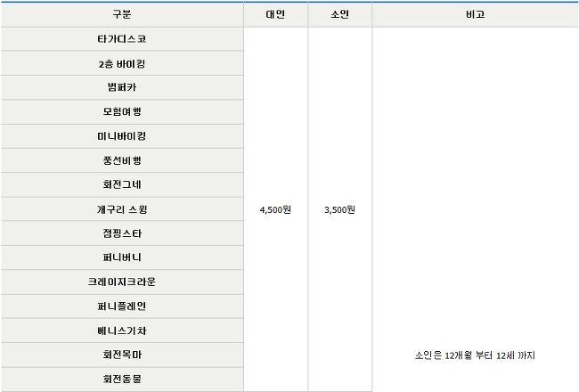Select the 범퍼카 row

pyautogui.click(x=122, y=87)
